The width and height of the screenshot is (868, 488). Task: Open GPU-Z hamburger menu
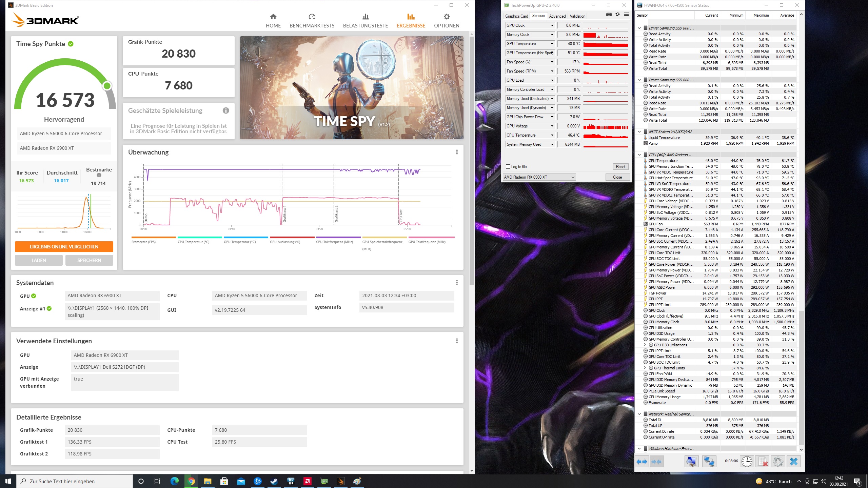tap(626, 15)
